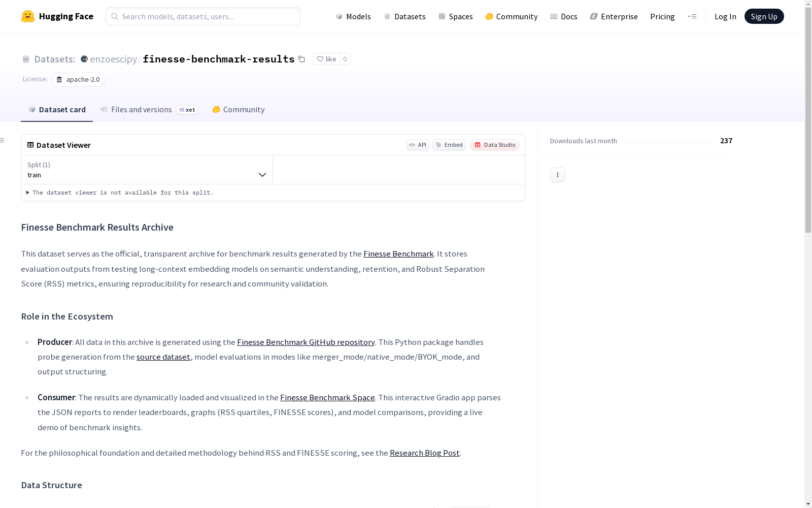This screenshot has height=508, width=812.
Task: Focus the search models, datasets, users field
Action: 203,16
